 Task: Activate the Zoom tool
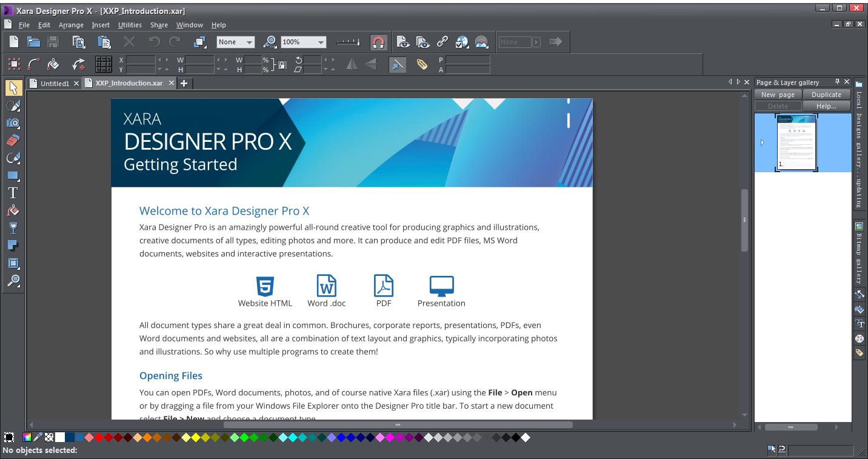coord(12,281)
